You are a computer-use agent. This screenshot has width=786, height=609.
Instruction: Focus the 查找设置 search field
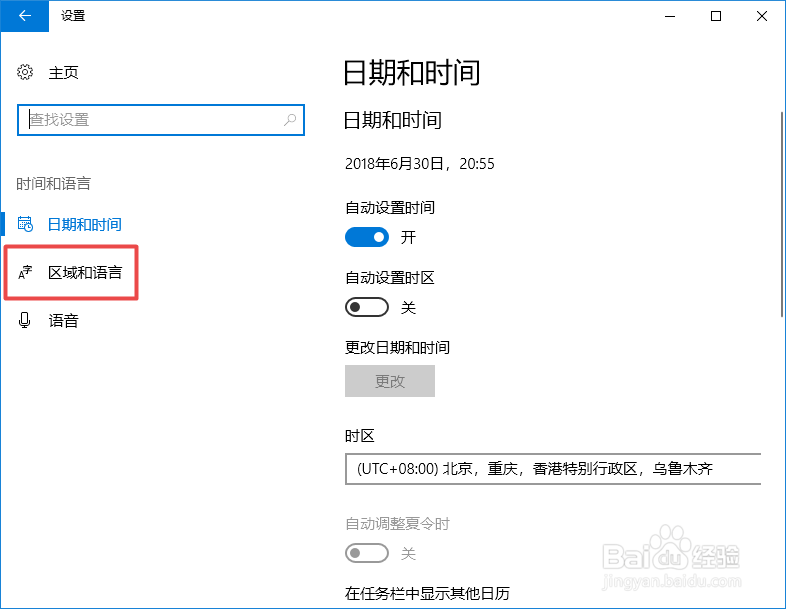(161, 120)
